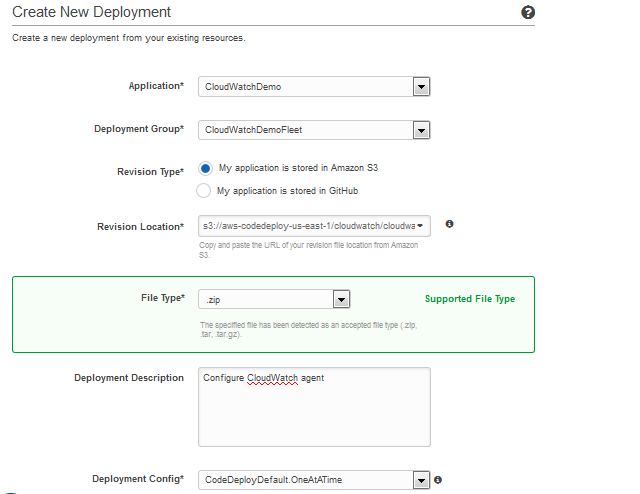Click the detected file type hint text

tap(309, 329)
